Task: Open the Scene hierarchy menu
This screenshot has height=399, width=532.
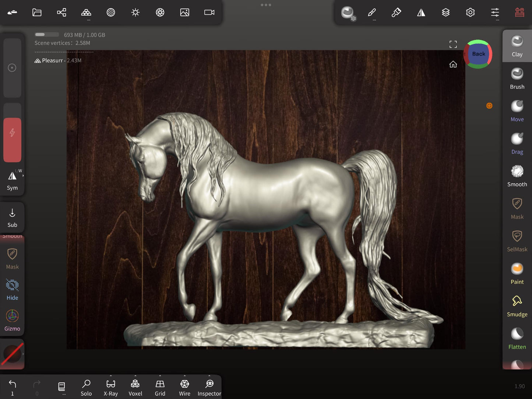Action: (x=61, y=13)
